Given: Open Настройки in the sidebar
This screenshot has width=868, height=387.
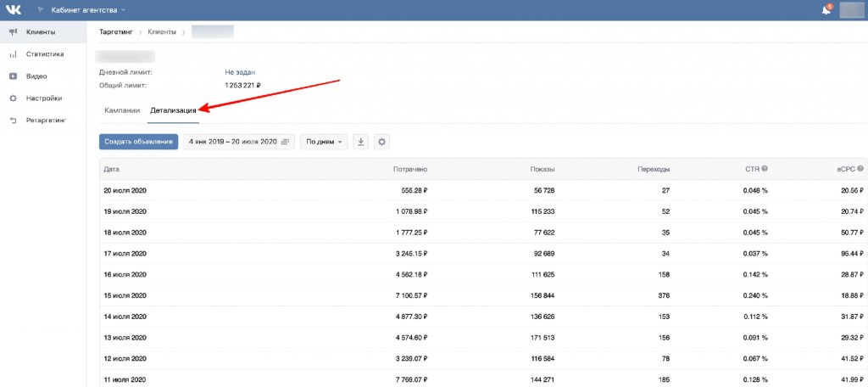Looking at the screenshot, I should point(43,98).
